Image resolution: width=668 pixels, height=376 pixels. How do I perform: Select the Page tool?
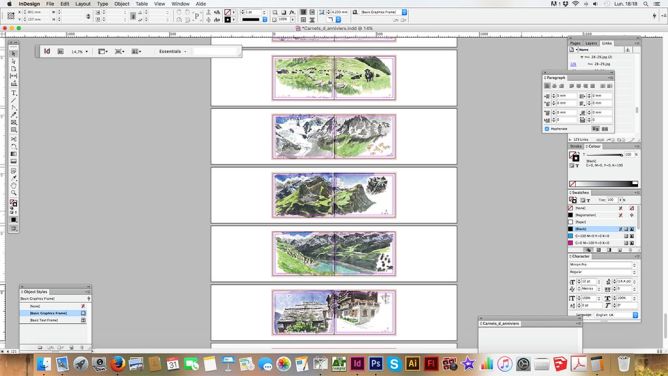(14, 69)
